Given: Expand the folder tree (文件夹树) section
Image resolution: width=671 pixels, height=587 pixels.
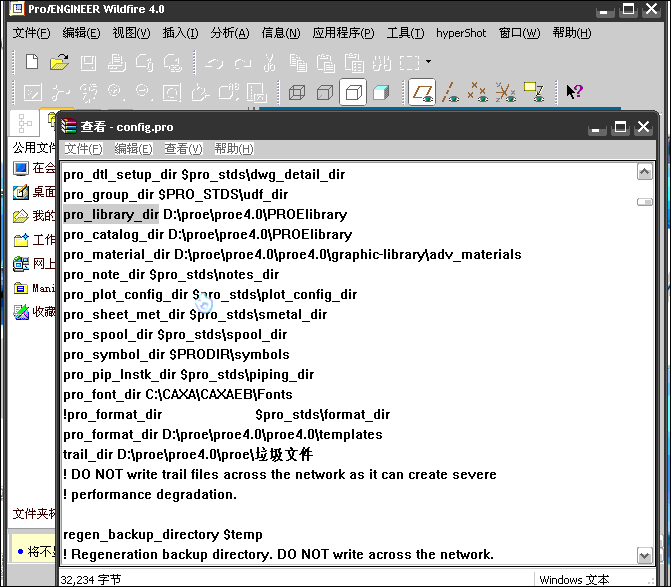Looking at the screenshot, I should pyautogui.click(x=34, y=513).
